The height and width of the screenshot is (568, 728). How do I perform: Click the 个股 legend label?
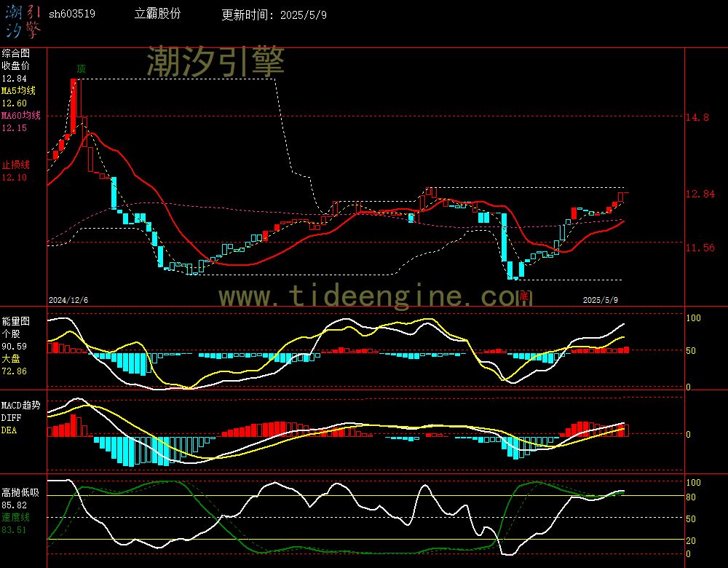tap(11, 334)
